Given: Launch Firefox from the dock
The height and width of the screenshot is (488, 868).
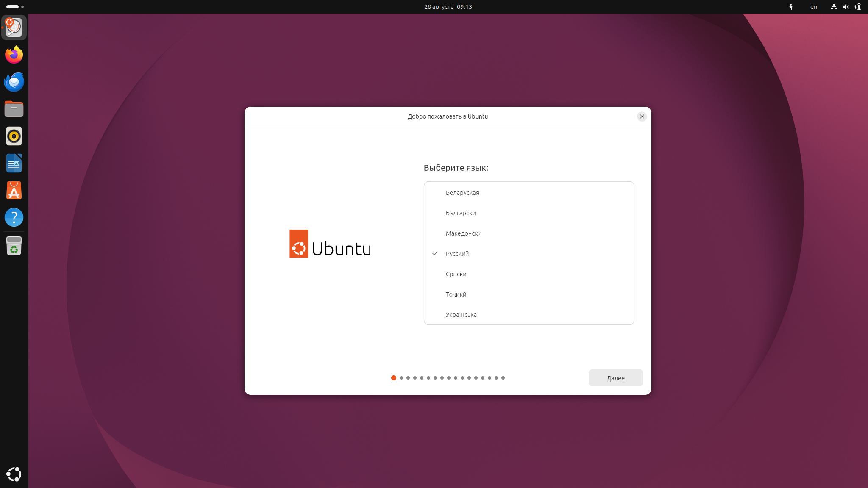Looking at the screenshot, I should [14, 55].
